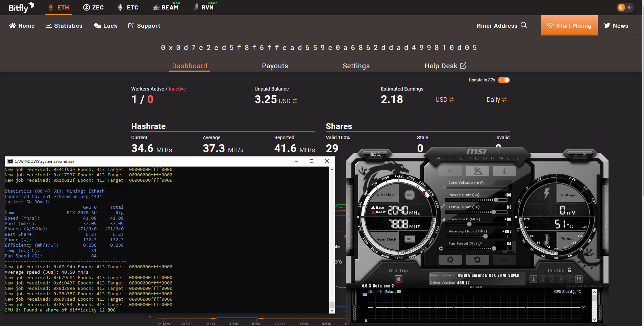Toggle the auto-update switch
This screenshot has height=326, width=644.
point(504,80)
